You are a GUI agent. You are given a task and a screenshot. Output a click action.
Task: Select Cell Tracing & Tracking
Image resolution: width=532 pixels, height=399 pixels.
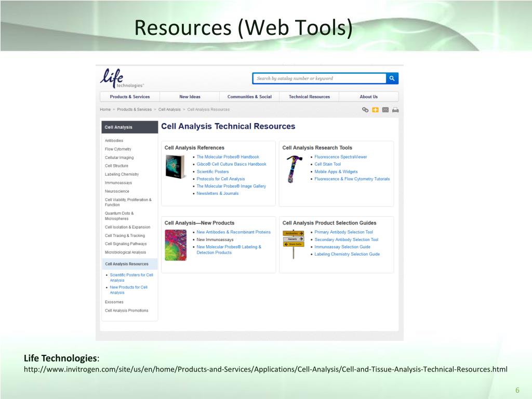(125, 235)
